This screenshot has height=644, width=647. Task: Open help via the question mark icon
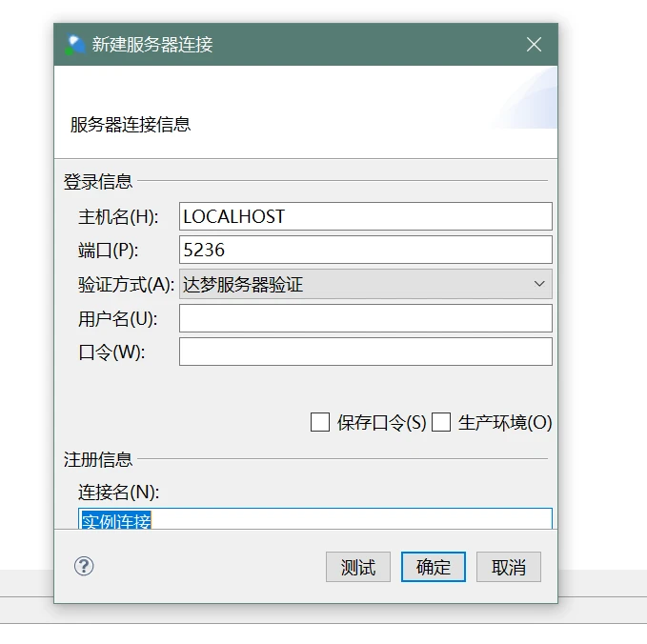click(x=84, y=567)
